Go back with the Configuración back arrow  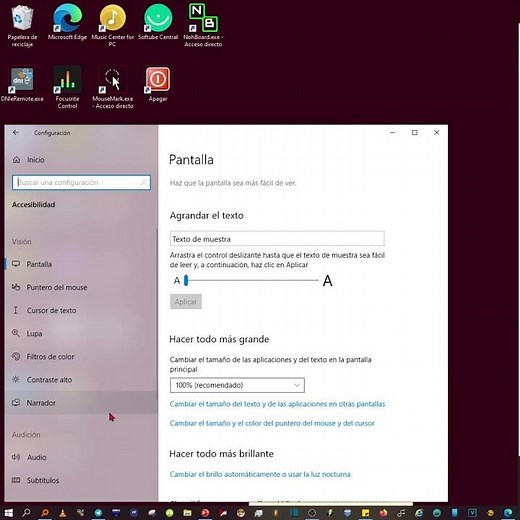tap(16, 132)
